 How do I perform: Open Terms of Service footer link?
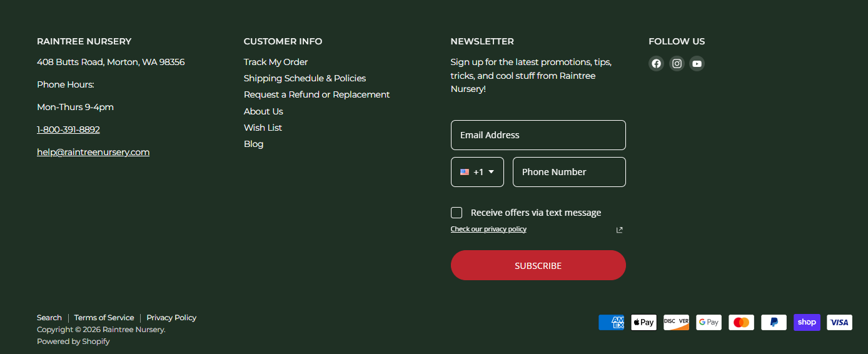(104, 318)
